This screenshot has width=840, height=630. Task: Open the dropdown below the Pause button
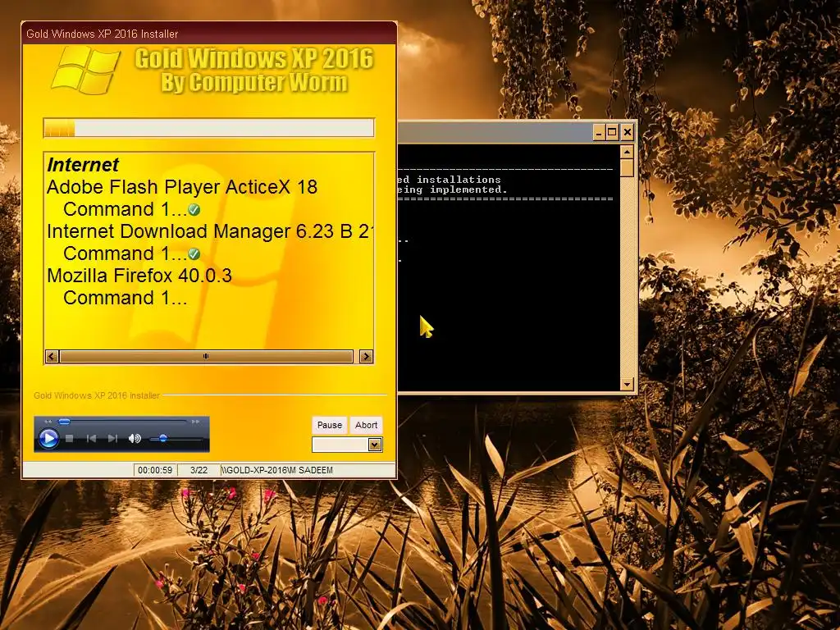[x=375, y=445]
